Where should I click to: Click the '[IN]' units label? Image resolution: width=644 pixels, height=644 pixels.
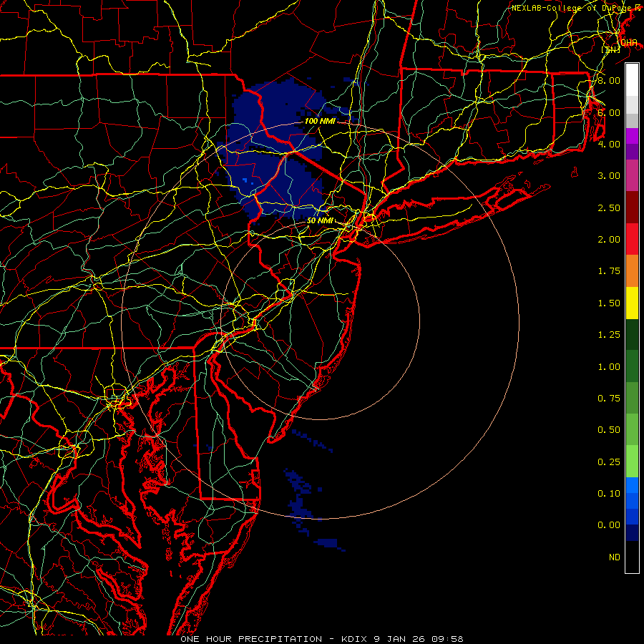coord(610,49)
